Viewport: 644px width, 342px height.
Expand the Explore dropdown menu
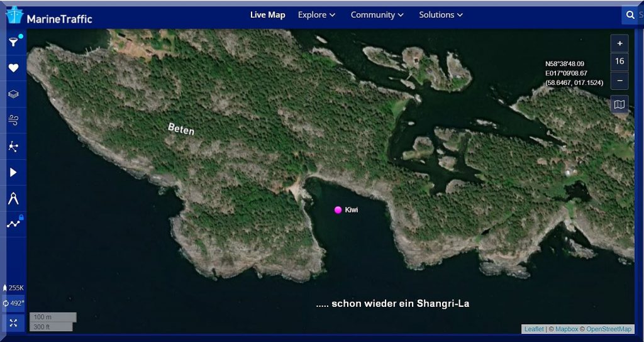[316, 14]
